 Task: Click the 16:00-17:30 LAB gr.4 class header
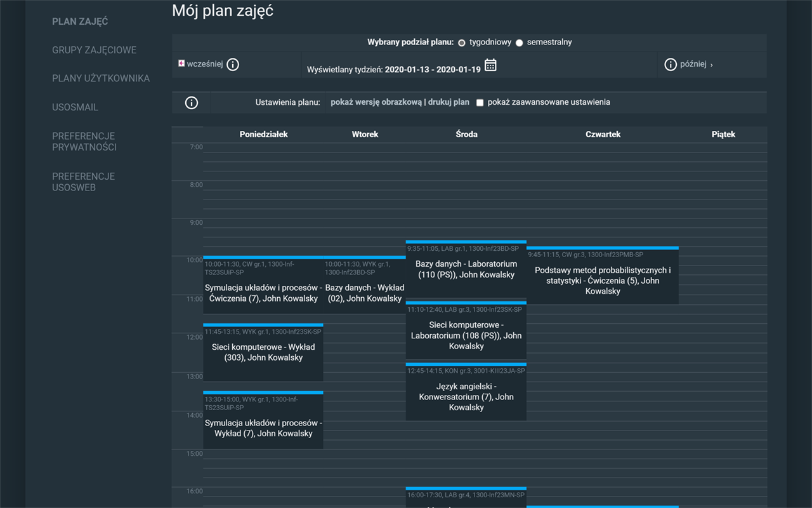tap(466, 495)
